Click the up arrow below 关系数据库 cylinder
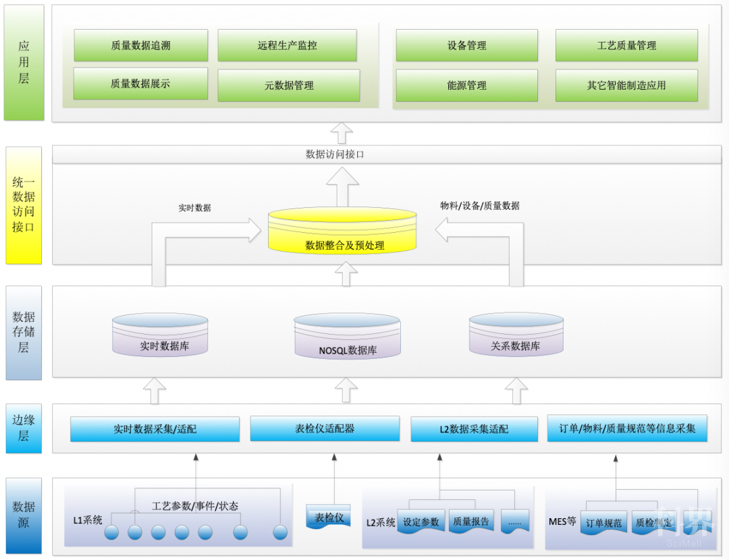This screenshot has width=729, height=560. pos(516,391)
